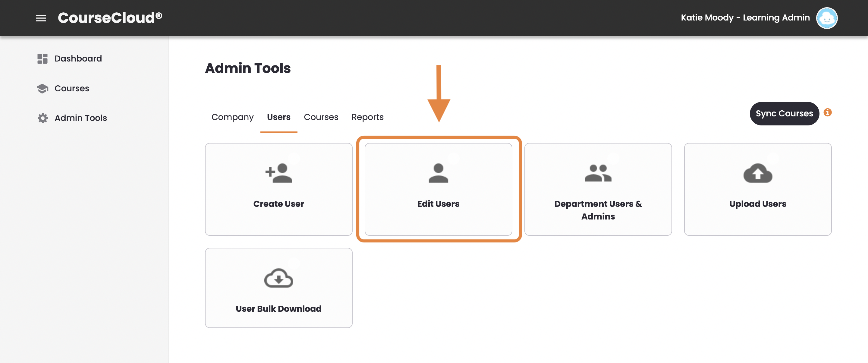Switch to the Courses tab
Viewport: 868px width, 363px height.
coord(321,117)
